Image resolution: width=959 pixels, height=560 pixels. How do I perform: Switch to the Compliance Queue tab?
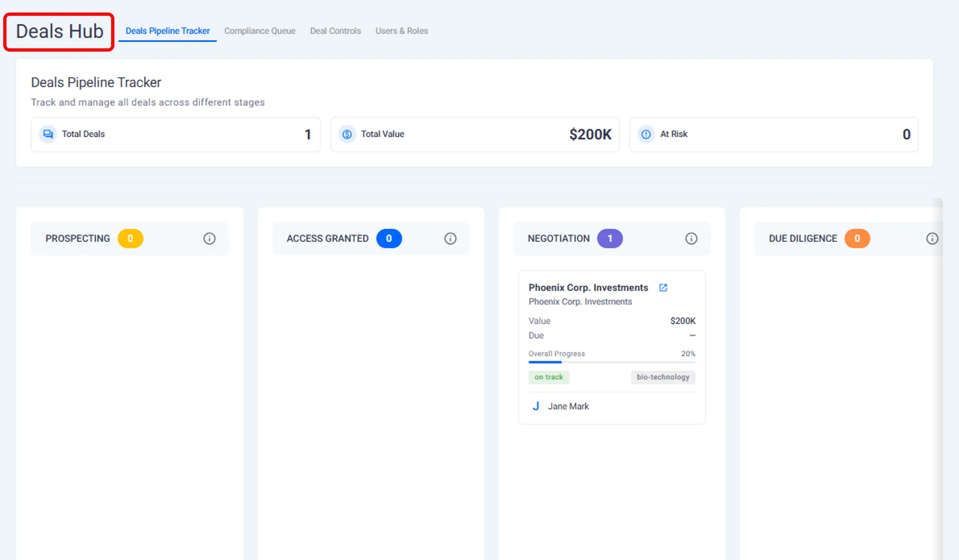pos(260,31)
